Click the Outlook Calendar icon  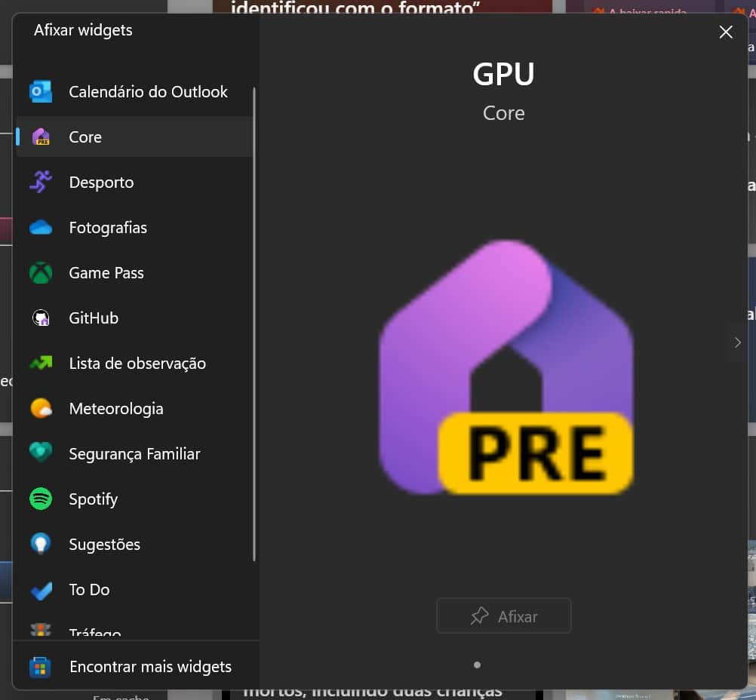click(x=41, y=92)
